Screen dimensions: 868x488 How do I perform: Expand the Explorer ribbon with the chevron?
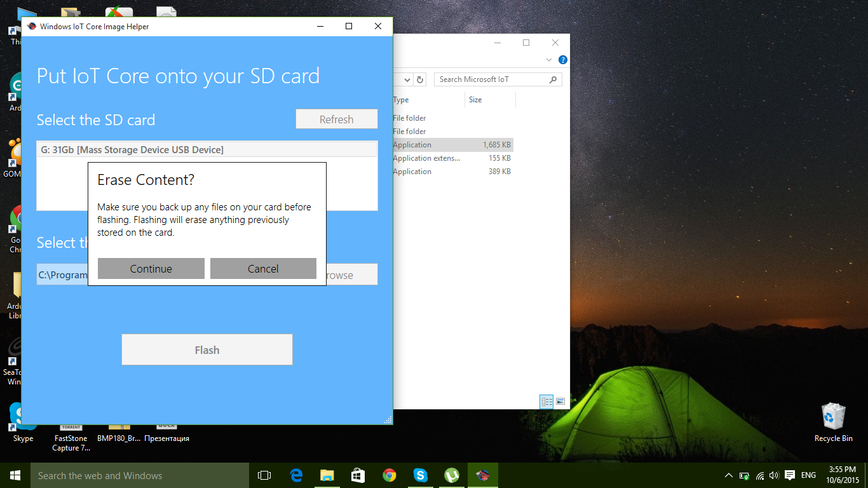549,60
